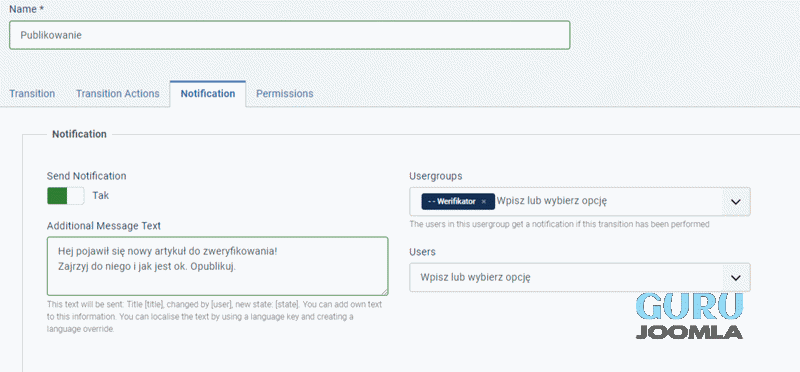The image size is (800, 372).
Task: Click the Usergroups search field placeholder
Action: tap(552, 201)
